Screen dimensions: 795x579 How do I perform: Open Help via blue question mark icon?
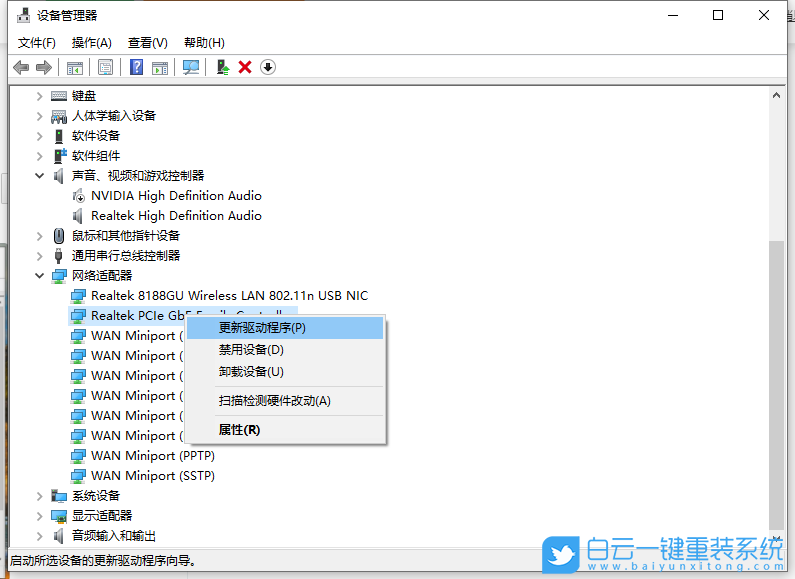click(x=137, y=67)
